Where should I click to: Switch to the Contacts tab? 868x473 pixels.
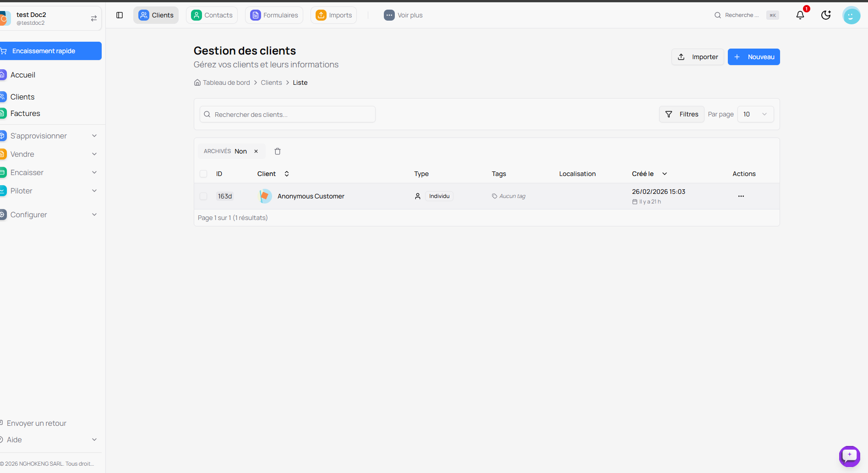pos(212,15)
